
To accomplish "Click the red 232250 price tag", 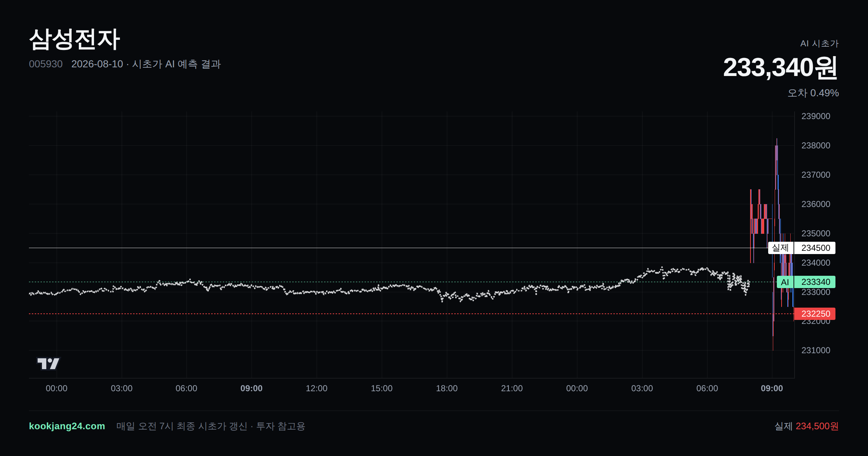I will point(814,314).
